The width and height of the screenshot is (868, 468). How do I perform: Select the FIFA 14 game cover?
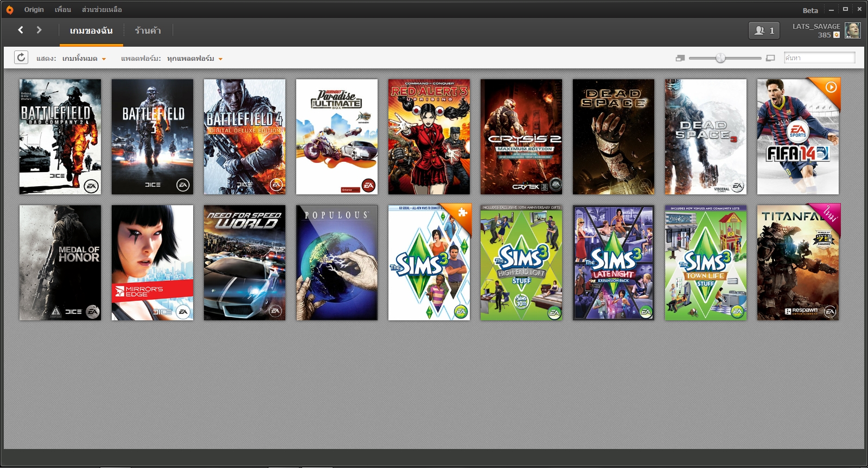tap(798, 137)
